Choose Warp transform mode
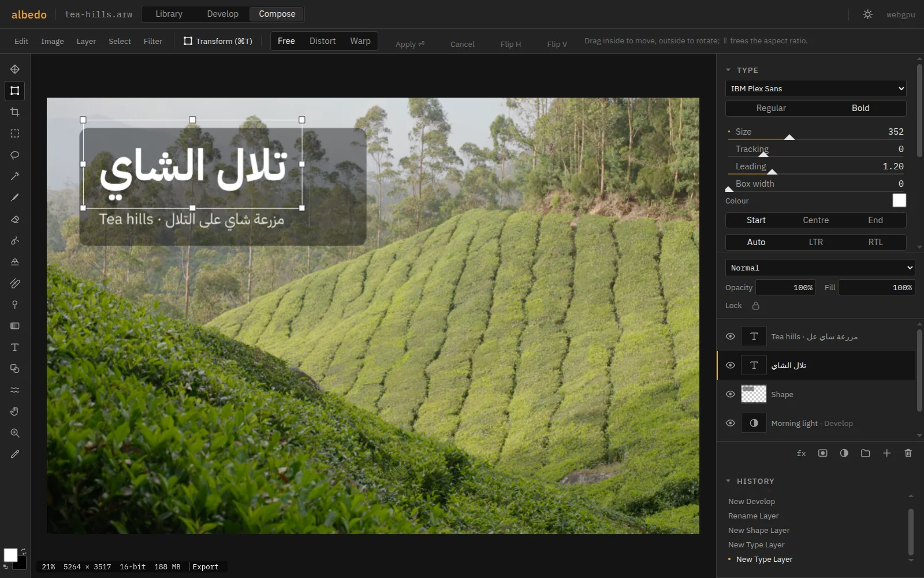Viewport: 924px width, 578px height. [x=360, y=41]
